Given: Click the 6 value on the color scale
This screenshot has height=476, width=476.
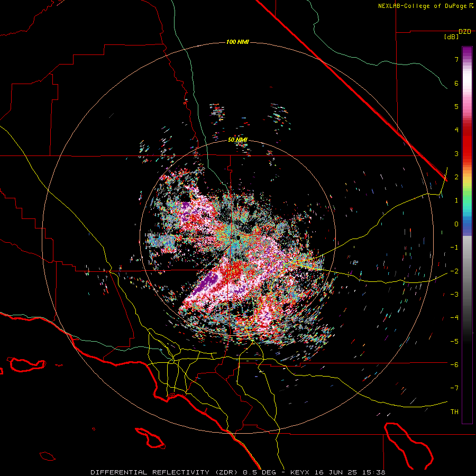Looking at the screenshot, I should click(456, 83).
